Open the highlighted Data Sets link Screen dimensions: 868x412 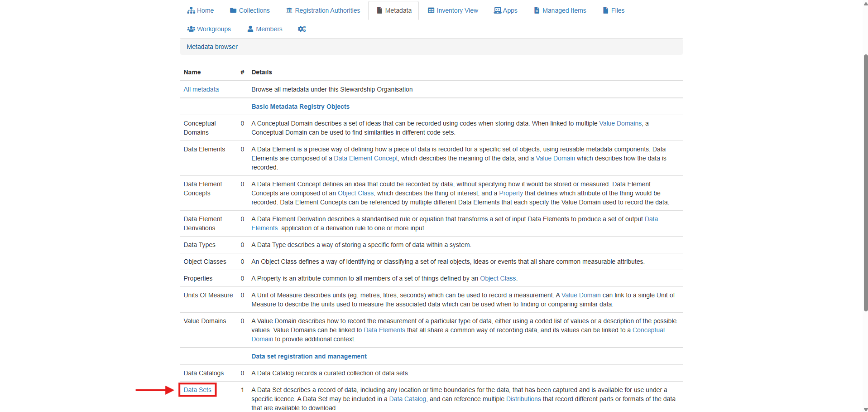tap(197, 390)
